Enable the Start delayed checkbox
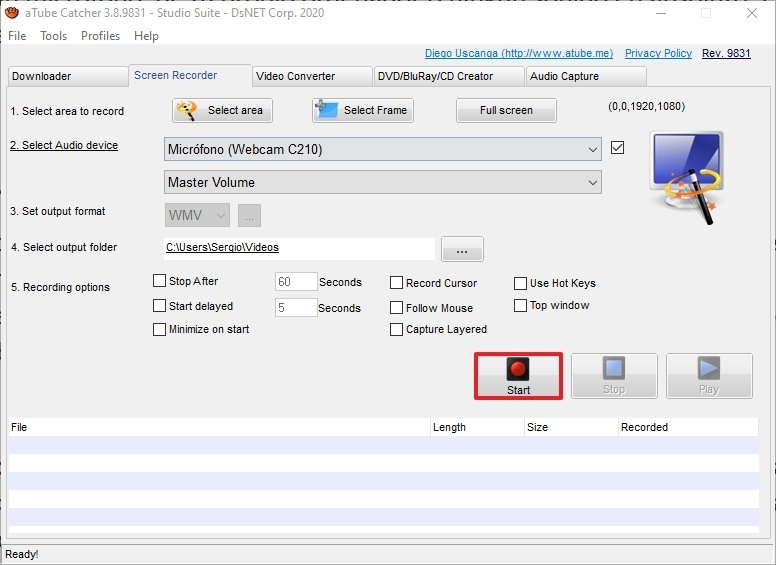The image size is (776, 565). point(159,306)
